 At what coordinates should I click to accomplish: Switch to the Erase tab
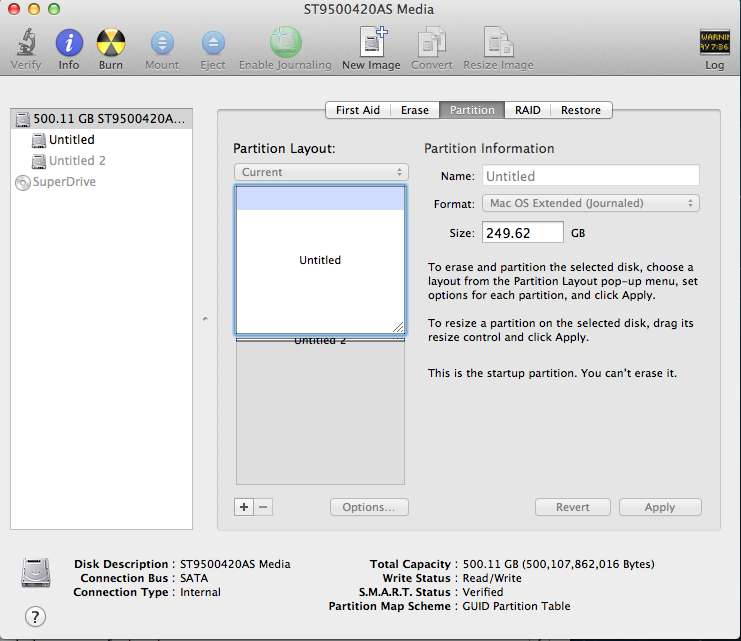[x=415, y=110]
